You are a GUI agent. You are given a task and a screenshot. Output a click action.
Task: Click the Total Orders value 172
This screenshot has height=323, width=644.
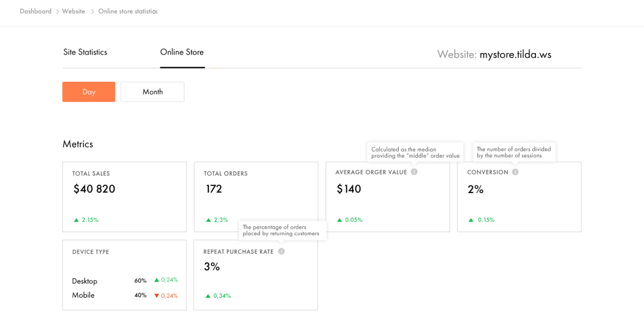(214, 189)
